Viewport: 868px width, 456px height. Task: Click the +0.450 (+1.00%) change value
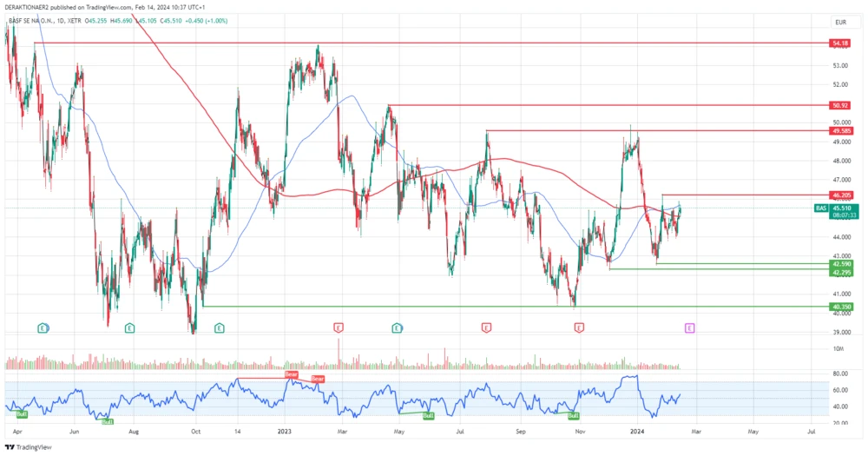pyautogui.click(x=207, y=21)
